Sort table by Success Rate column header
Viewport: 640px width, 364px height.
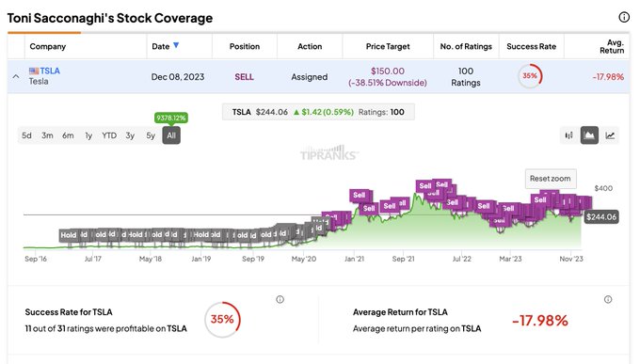(x=531, y=46)
